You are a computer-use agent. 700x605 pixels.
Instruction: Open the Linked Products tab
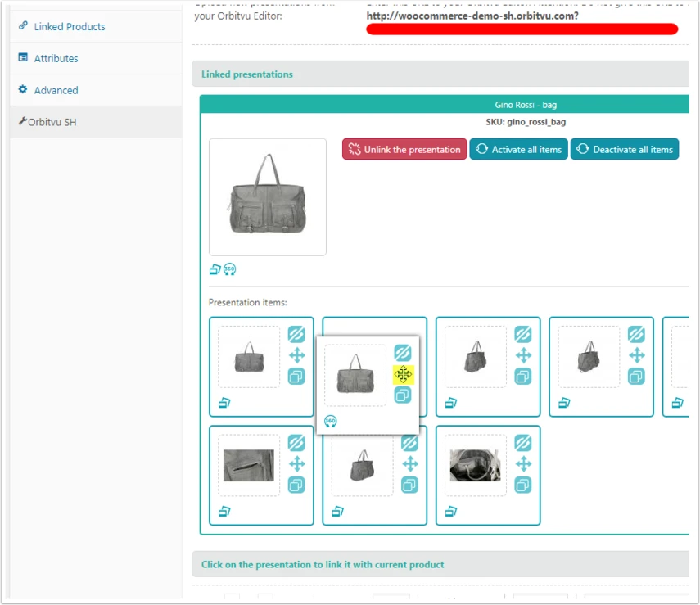click(x=70, y=26)
